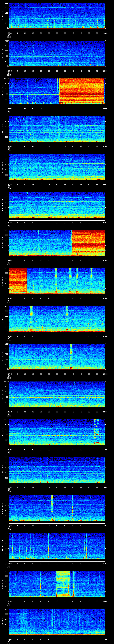
Task: Open the 12:13:00 spectrogram panel
Action: point(57,205)
